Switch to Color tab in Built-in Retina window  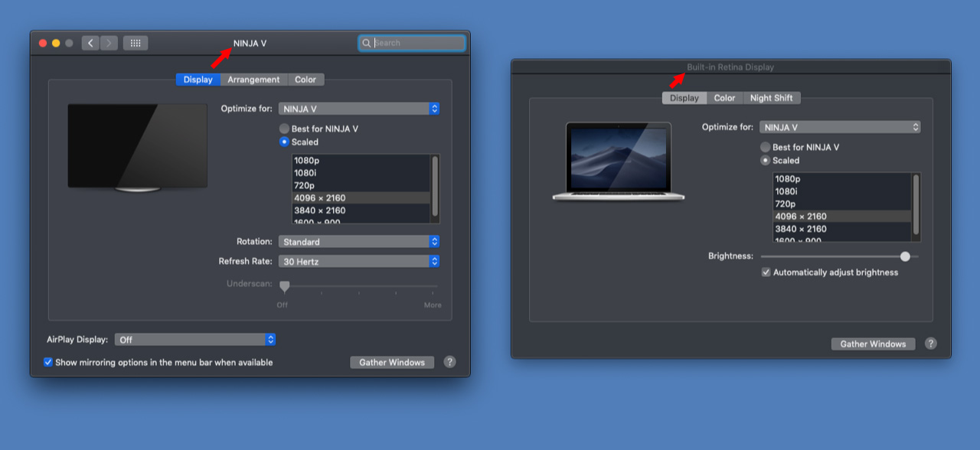tap(724, 98)
